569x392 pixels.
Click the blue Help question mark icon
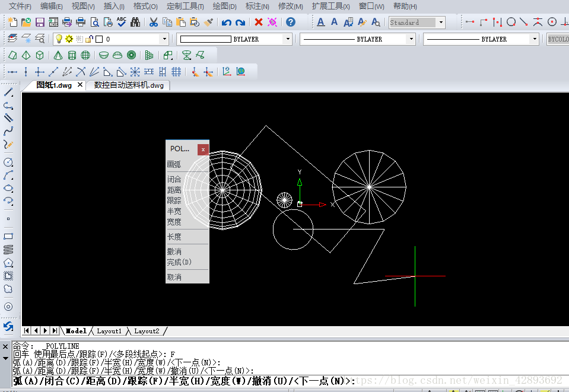[290, 23]
